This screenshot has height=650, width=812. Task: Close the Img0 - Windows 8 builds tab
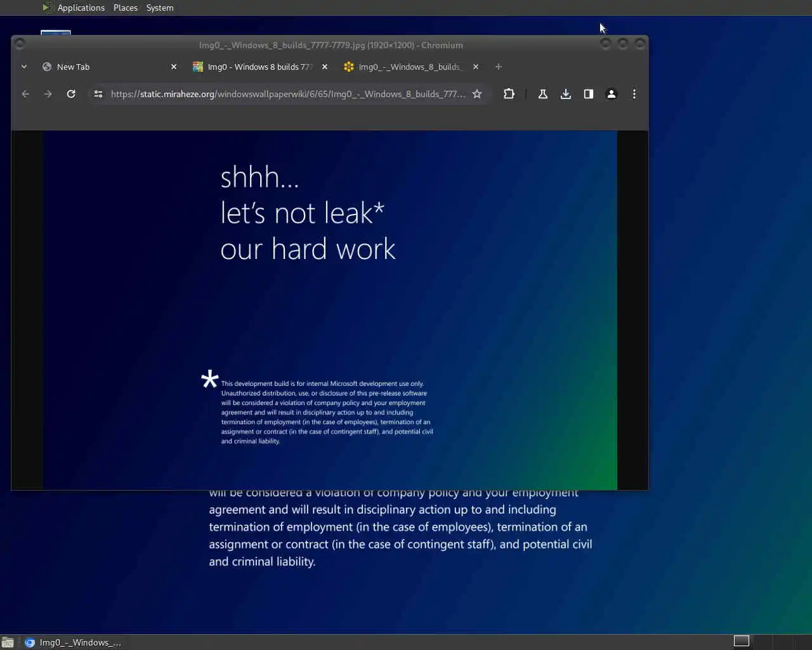point(325,67)
